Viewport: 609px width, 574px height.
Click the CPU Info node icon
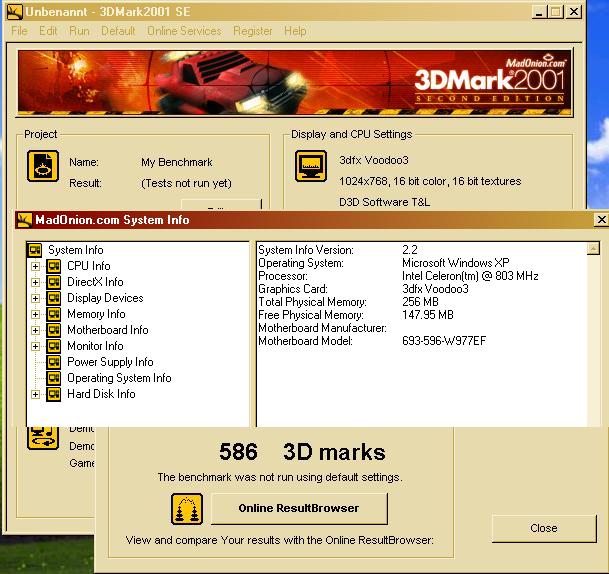click(x=54, y=266)
